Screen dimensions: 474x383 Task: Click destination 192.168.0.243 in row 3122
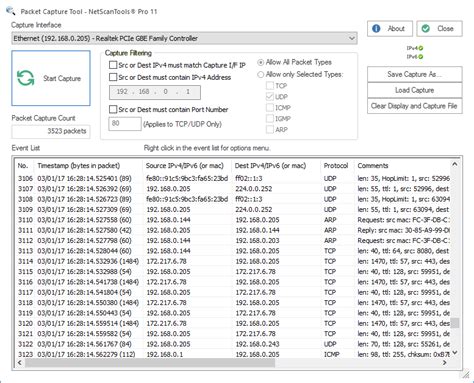(x=257, y=344)
